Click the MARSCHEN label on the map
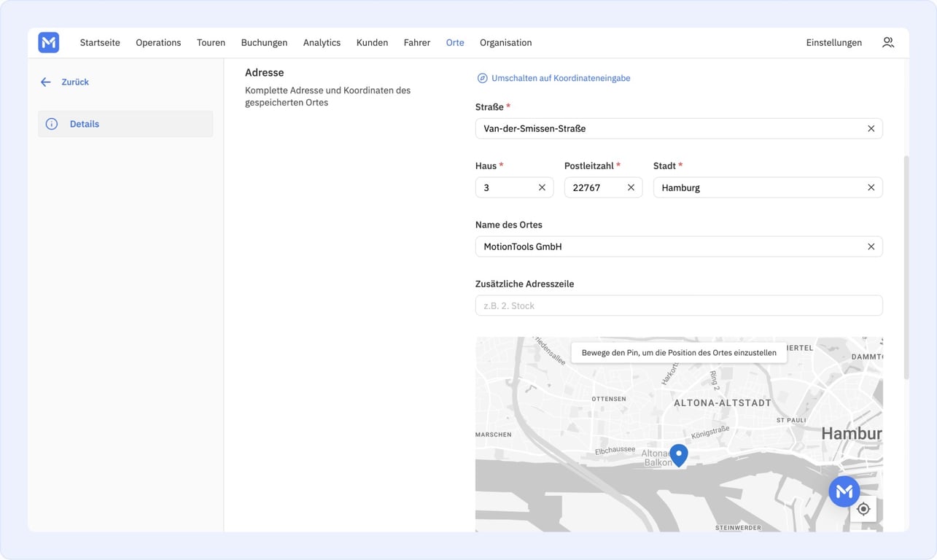This screenshot has width=937, height=560. pos(494,435)
